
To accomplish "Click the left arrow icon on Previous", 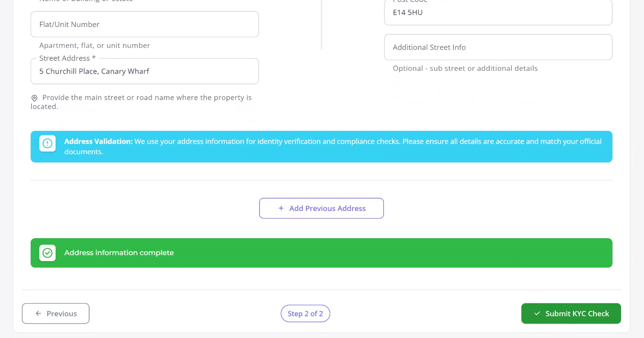I will coord(38,313).
